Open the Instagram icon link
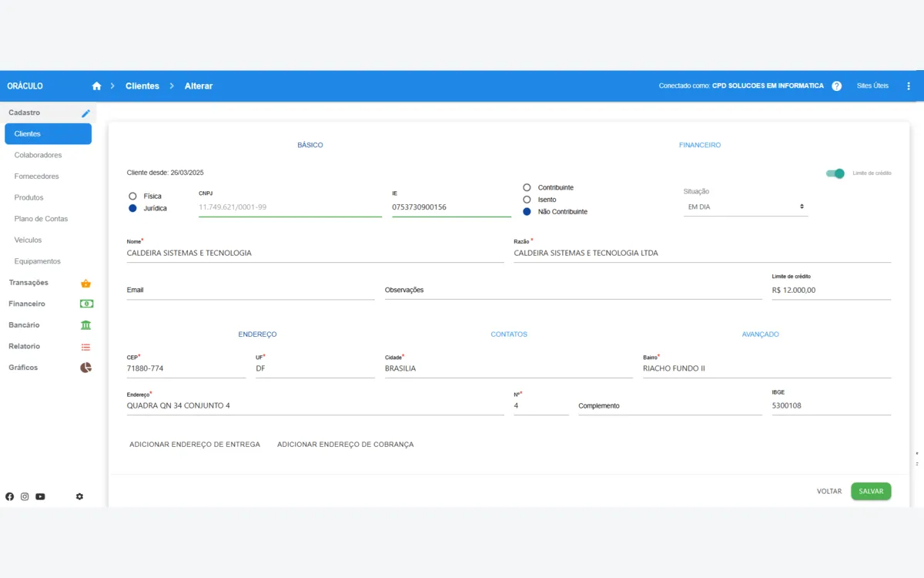924x578 pixels. 25,497
